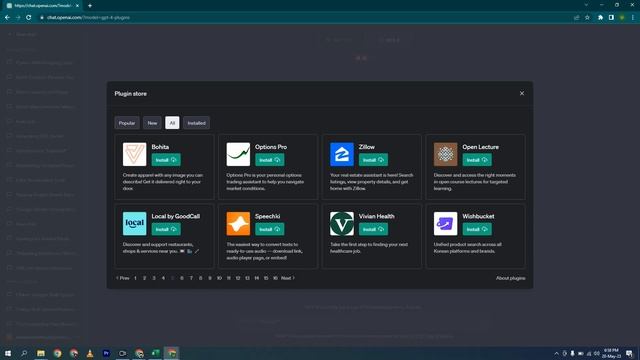Click the address bar URL
Image resolution: width=640 pixels, height=360 pixels.
[x=88, y=18]
